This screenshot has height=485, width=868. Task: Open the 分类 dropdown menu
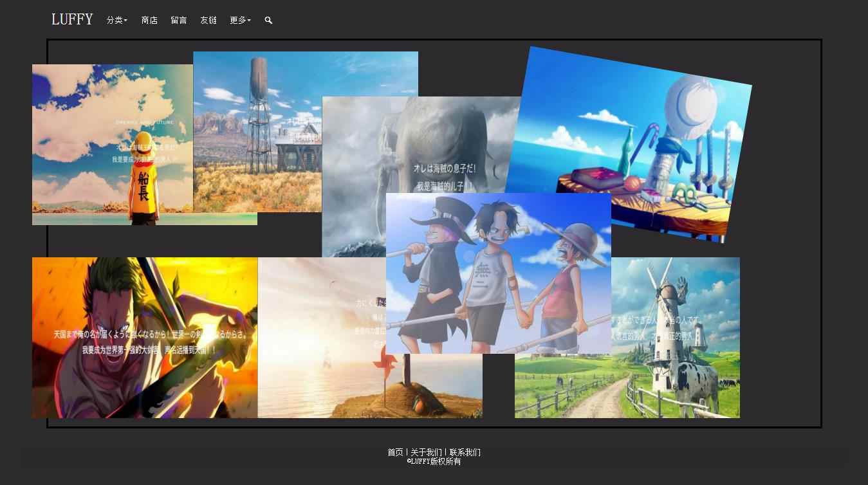(117, 21)
